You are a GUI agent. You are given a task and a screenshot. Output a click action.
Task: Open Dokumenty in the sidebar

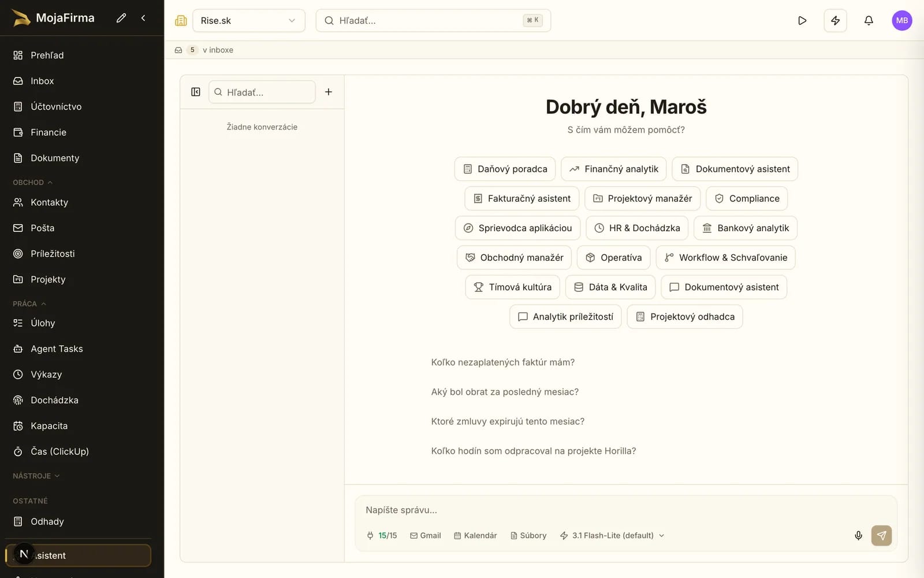[x=79, y=158]
